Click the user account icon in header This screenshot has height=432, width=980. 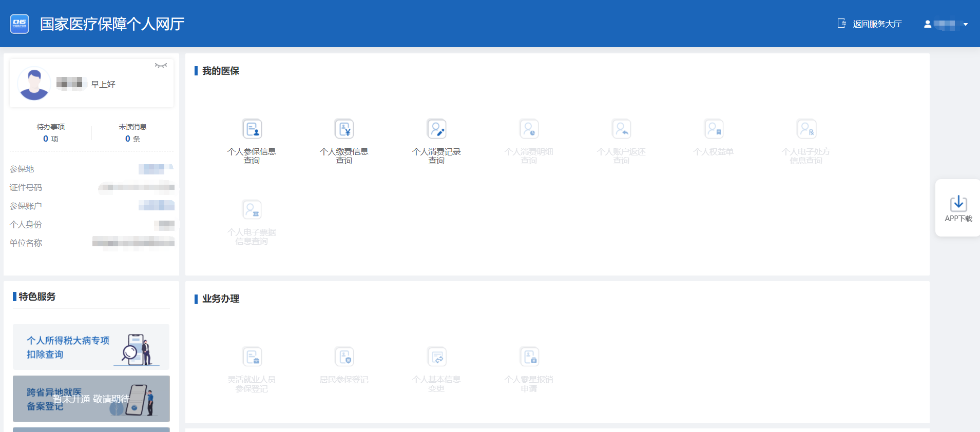pyautogui.click(x=928, y=24)
